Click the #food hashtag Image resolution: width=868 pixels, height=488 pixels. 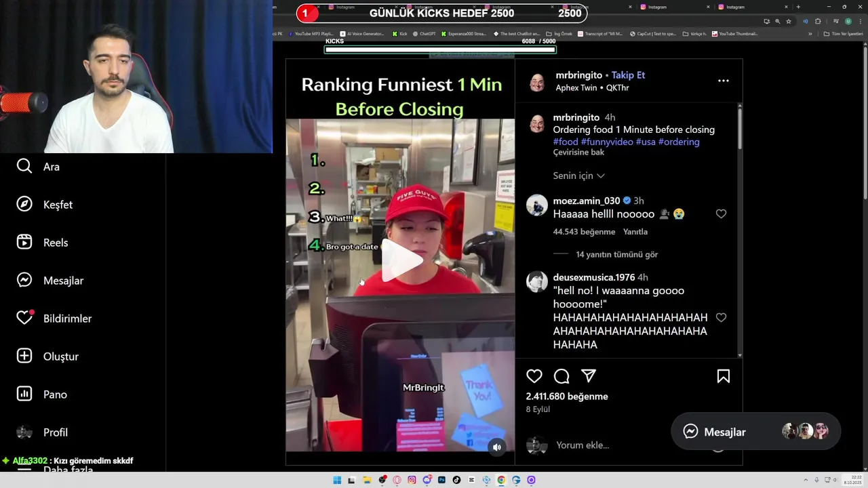[566, 142]
